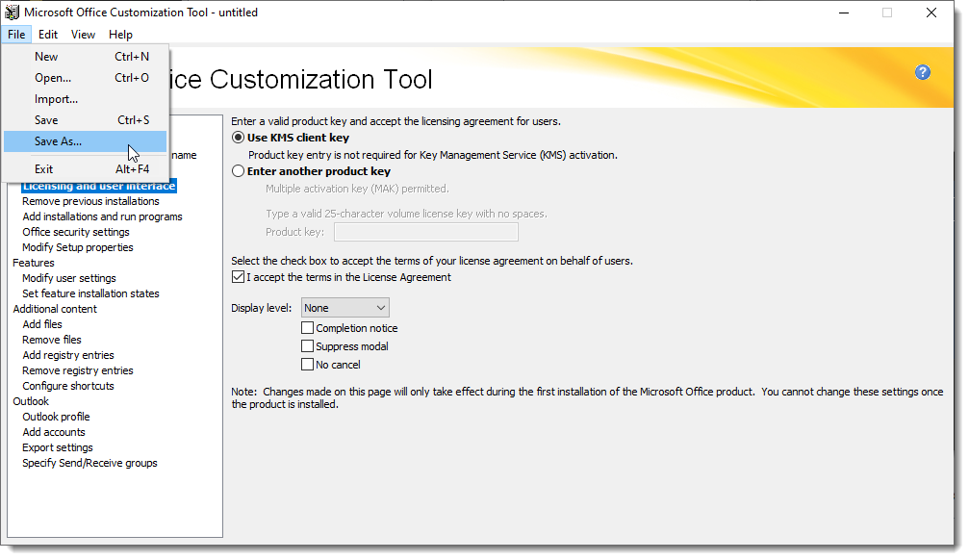The height and width of the screenshot is (560, 969).
Task: Enable Completion notice checkbox
Action: [307, 327]
